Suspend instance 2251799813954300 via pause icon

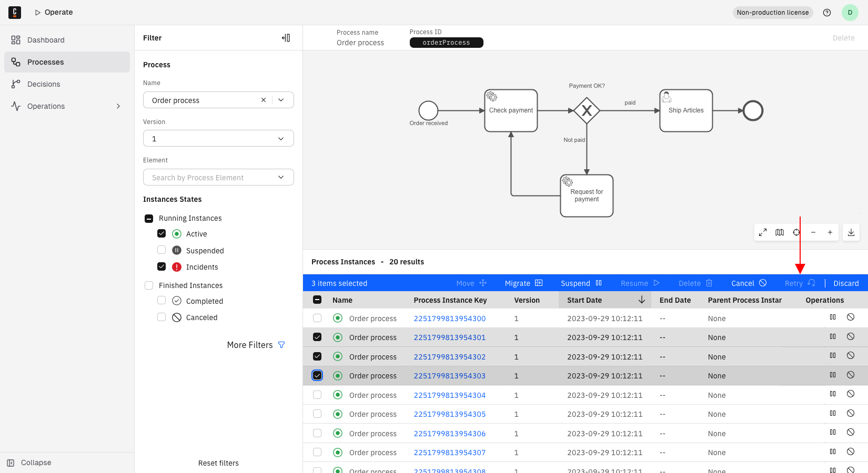tap(833, 317)
